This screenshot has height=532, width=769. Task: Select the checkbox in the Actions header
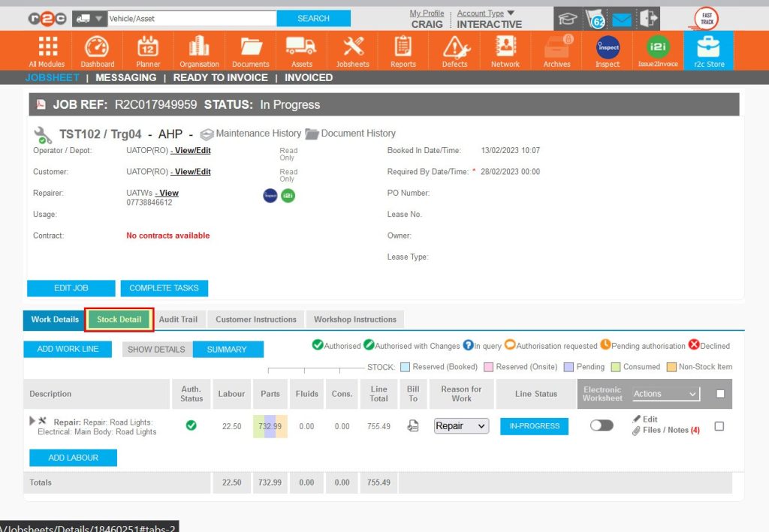719,393
